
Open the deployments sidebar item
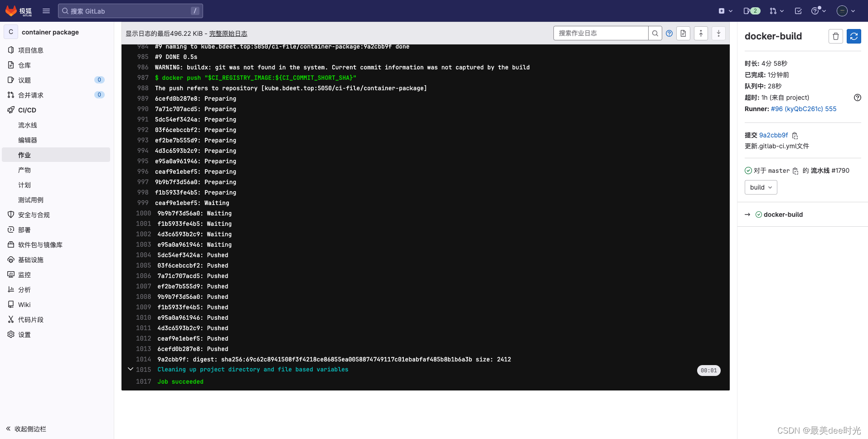[x=56, y=230]
